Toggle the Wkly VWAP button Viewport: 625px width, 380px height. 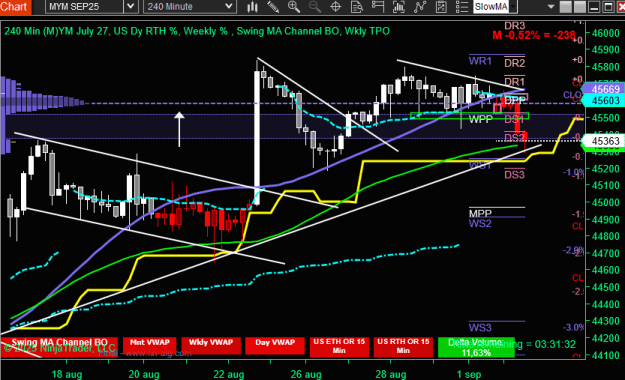click(x=211, y=346)
